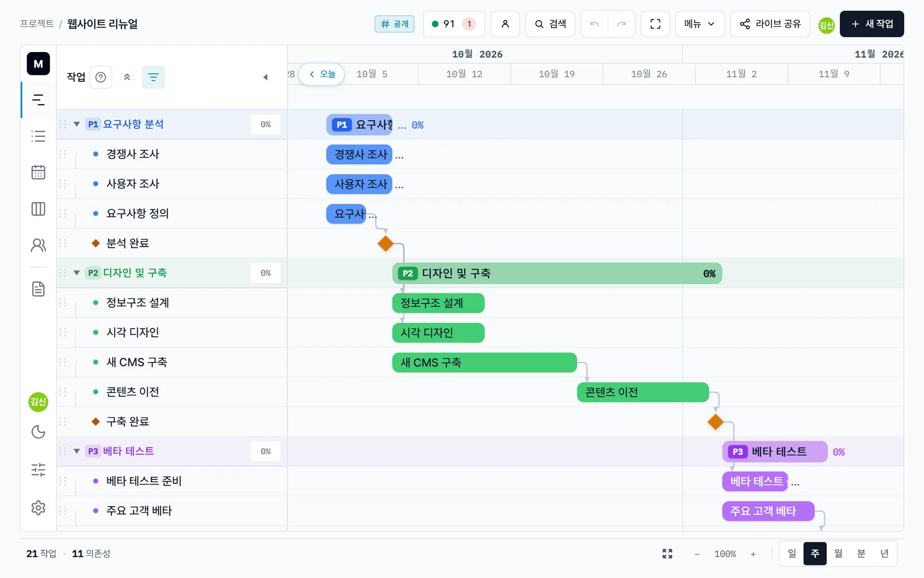924x578 pixels.
Task: Collapse the 디자인 및 구축 group
Action: pyautogui.click(x=77, y=273)
